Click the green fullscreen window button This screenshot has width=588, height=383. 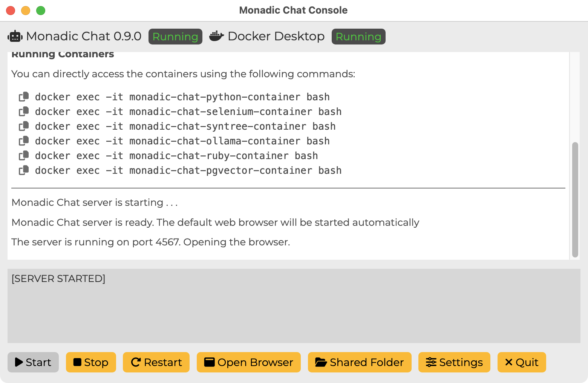coord(41,11)
